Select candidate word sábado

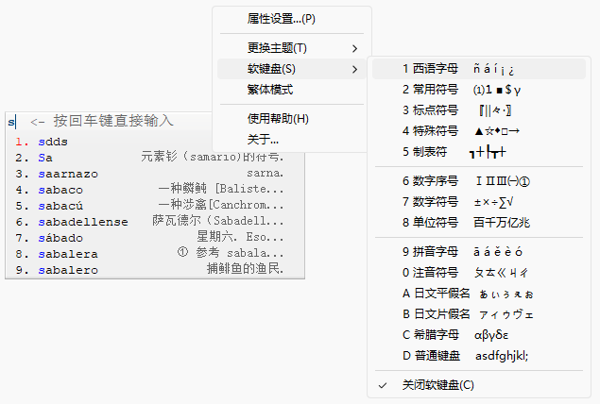click(x=59, y=237)
